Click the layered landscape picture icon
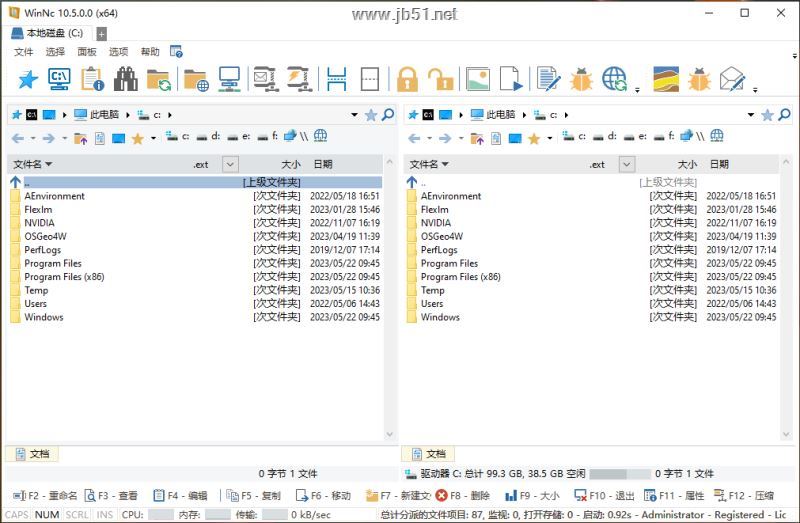Image resolution: width=800 pixels, height=523 pixels. point(666,79)
